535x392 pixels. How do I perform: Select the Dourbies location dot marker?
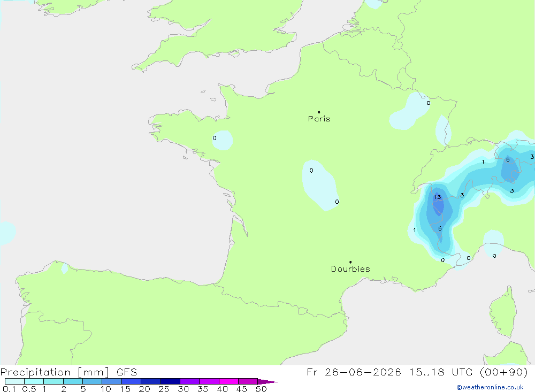pyautogui.click(x=350, y=262)
